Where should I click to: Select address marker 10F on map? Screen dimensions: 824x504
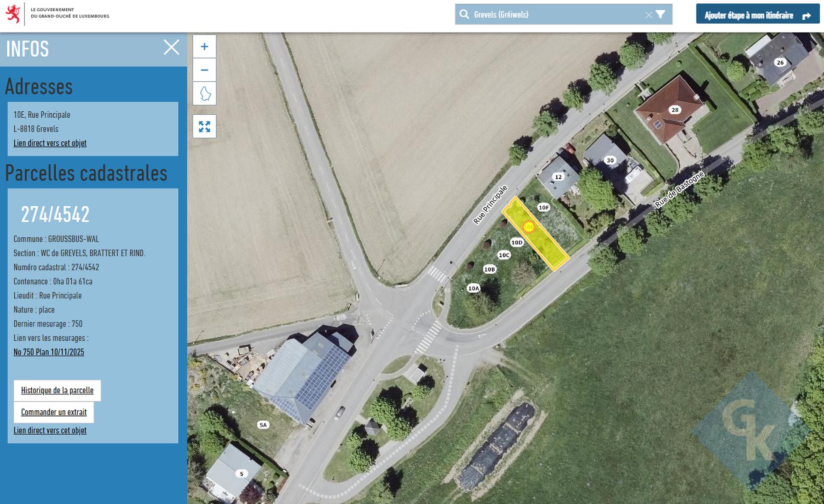click(543, 208)
